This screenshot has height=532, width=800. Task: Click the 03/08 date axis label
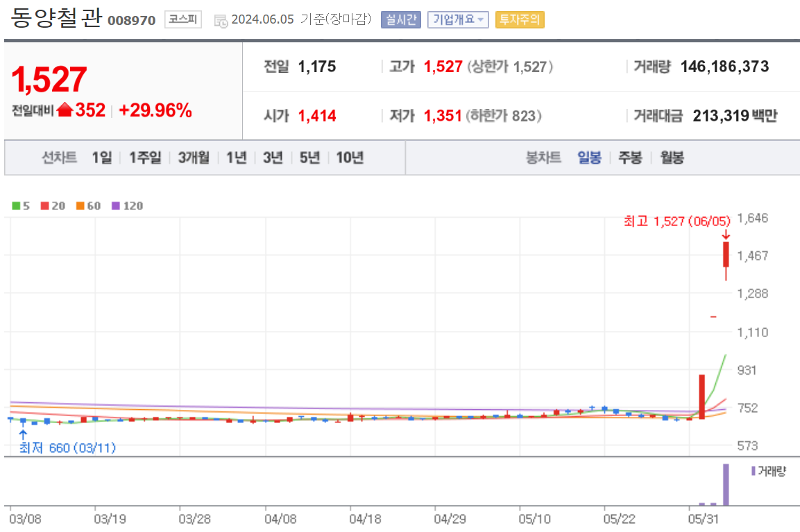pos(25,520)
